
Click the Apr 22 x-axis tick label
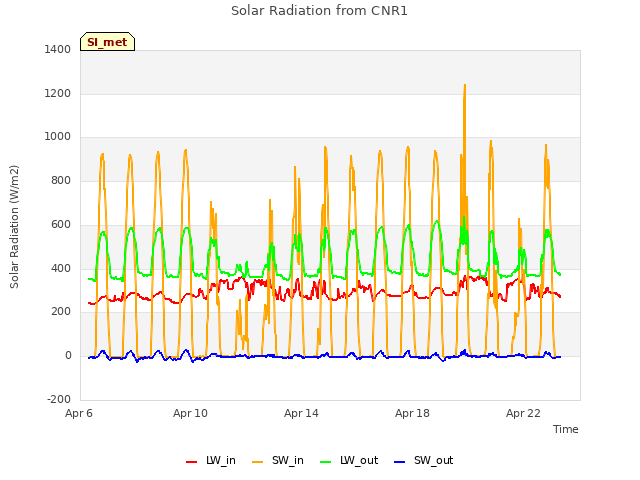(x=523, y=413)
